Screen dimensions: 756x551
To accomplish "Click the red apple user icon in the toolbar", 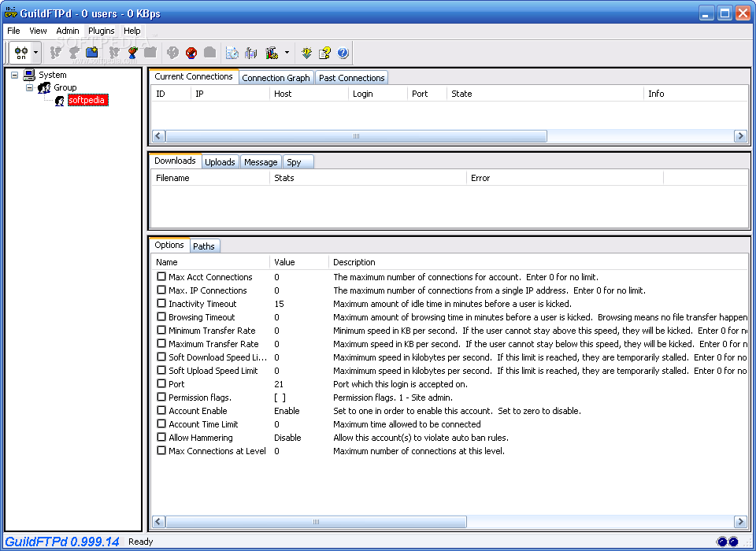I will (132, 53).
